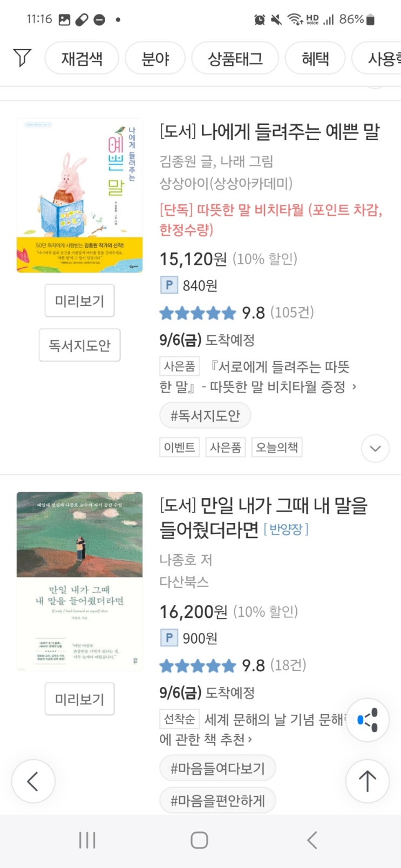
Task: Tap the floating back arrow button
Action: click(33, 781)
